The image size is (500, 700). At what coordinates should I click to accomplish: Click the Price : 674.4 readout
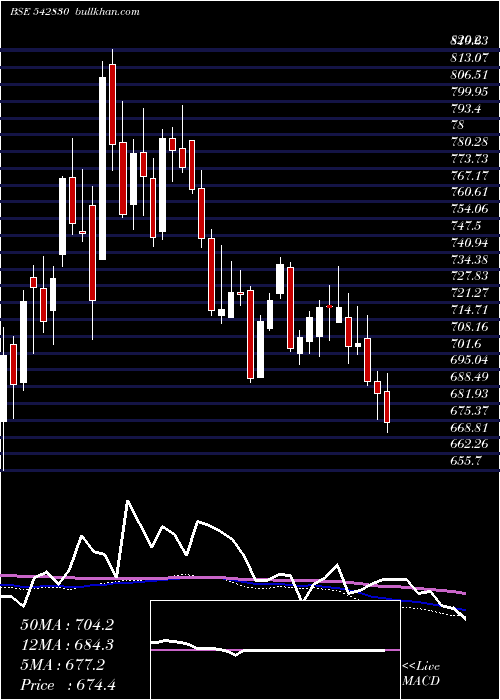[x=68, y=685]
